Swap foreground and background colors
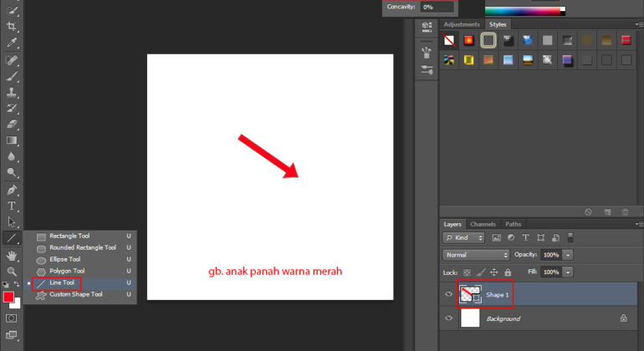Image resolution: width=644 pixels, height=351 pixels. [x=17, y=284]
